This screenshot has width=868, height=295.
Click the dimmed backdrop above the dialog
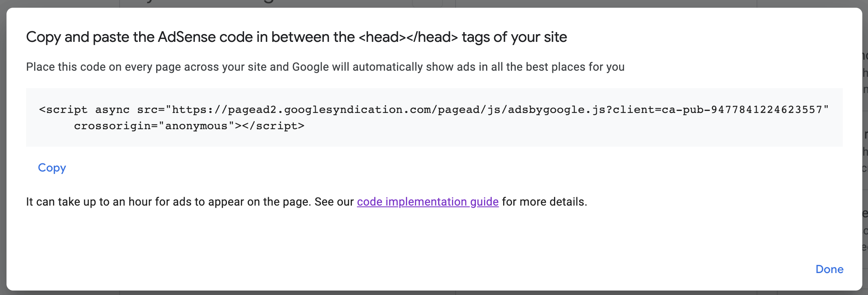coord(285,3)
